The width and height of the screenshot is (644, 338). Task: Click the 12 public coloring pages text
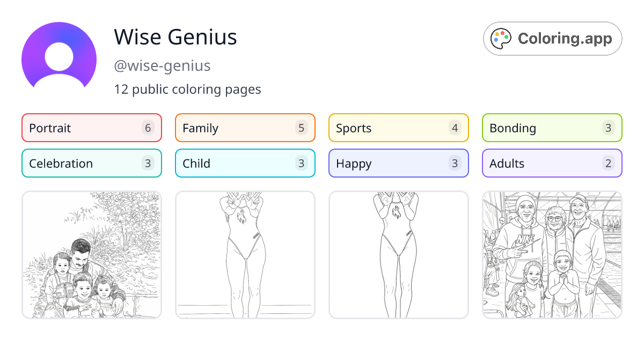click(187, 89)
